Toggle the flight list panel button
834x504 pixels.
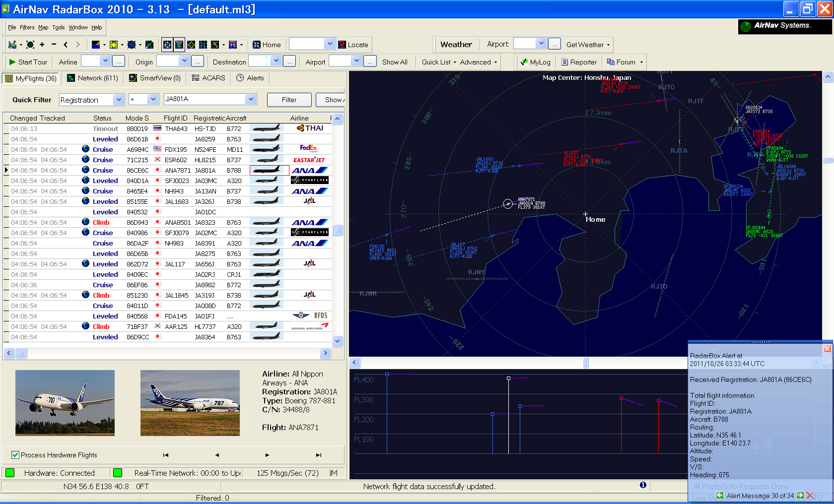pos(179,45)
